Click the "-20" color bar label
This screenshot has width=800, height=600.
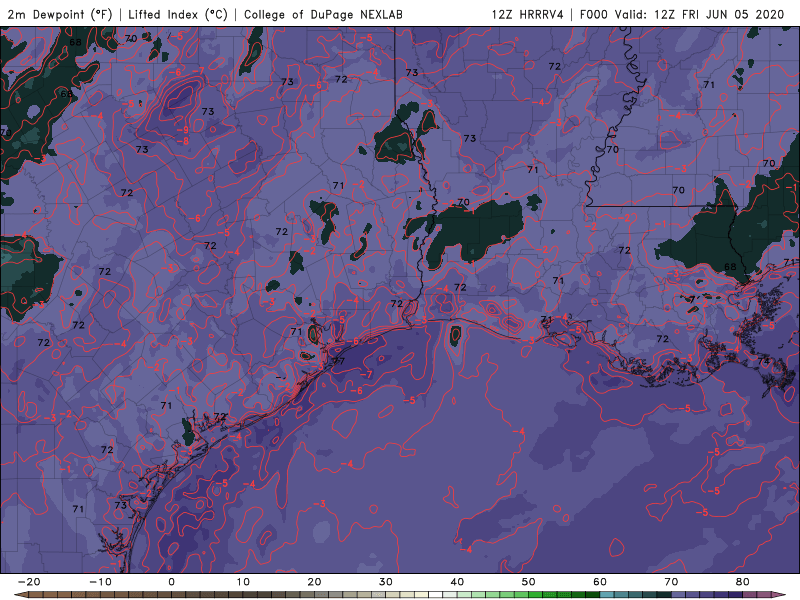coord(29,582)
